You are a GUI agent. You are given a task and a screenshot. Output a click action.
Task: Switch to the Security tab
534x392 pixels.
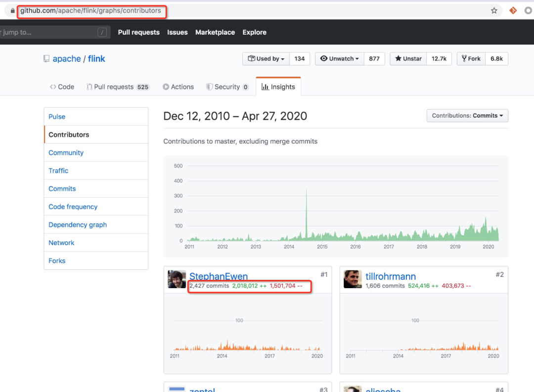pyautogui.click(x=227, y=87)
